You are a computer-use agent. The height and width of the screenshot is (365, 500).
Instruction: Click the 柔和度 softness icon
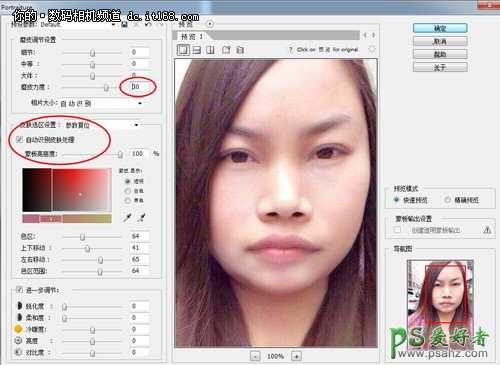pyautogui.click(x=19, y=317)
